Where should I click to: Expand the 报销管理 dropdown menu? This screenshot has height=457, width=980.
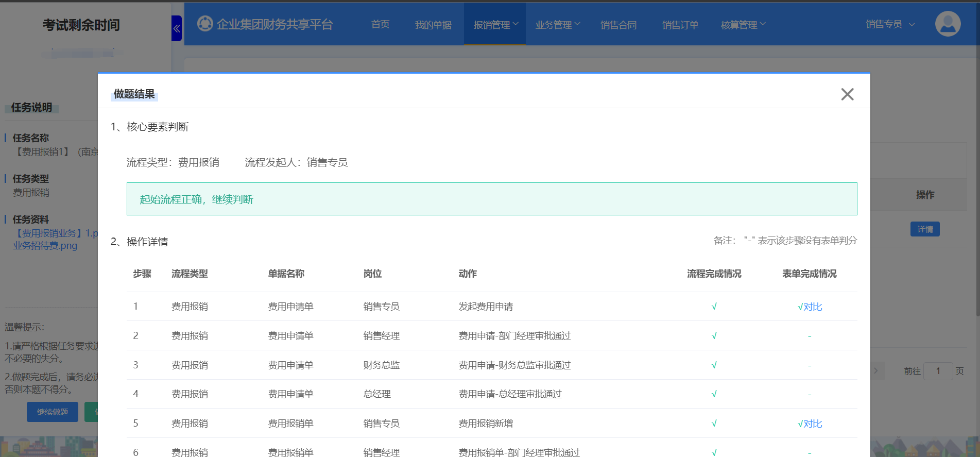point(495,25)
